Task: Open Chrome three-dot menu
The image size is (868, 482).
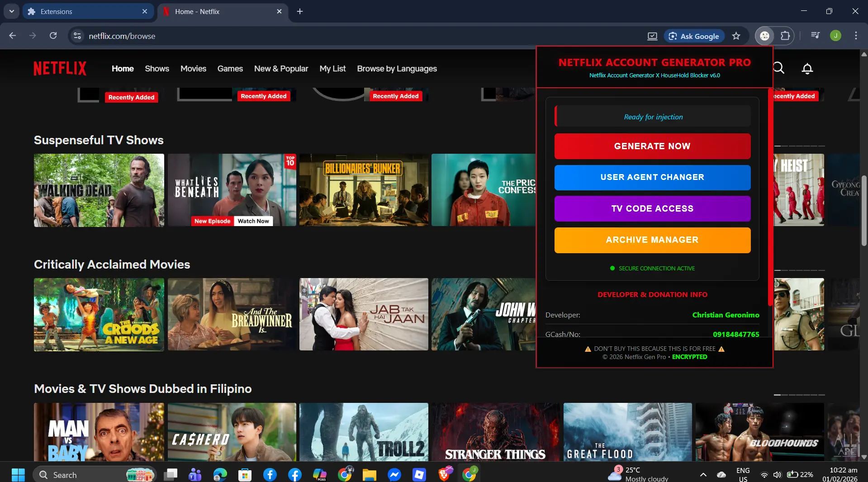Action: [x=856, y=36]
